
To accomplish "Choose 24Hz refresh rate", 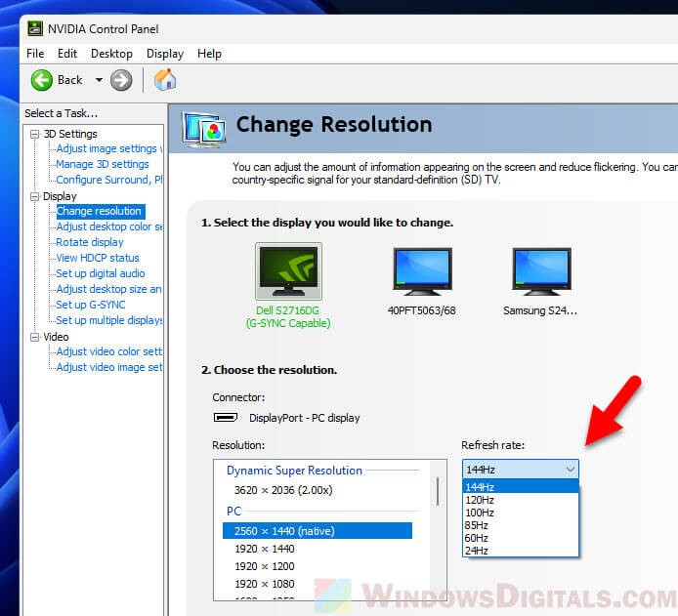I will click(x=521, y=551).
